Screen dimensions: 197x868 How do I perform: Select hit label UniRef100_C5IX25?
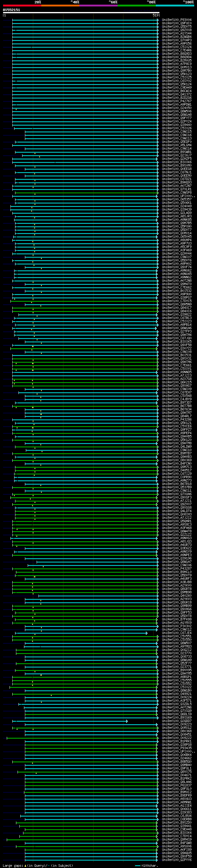tap(177, 78)
